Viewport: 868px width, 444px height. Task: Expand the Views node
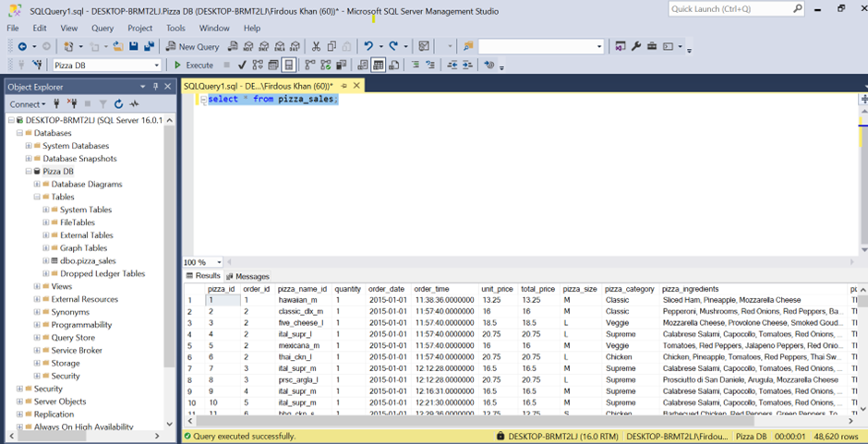pyautogui.click(x=37, y=286)
